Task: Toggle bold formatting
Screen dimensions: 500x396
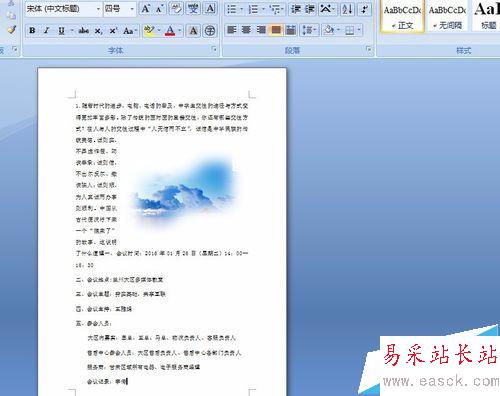Action: coord(32,31)
